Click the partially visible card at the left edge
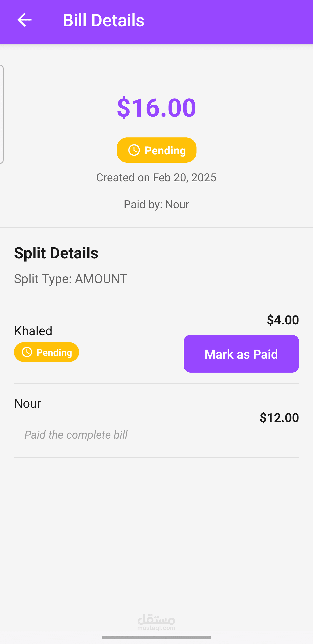The image size is (313, 644). 2,114
